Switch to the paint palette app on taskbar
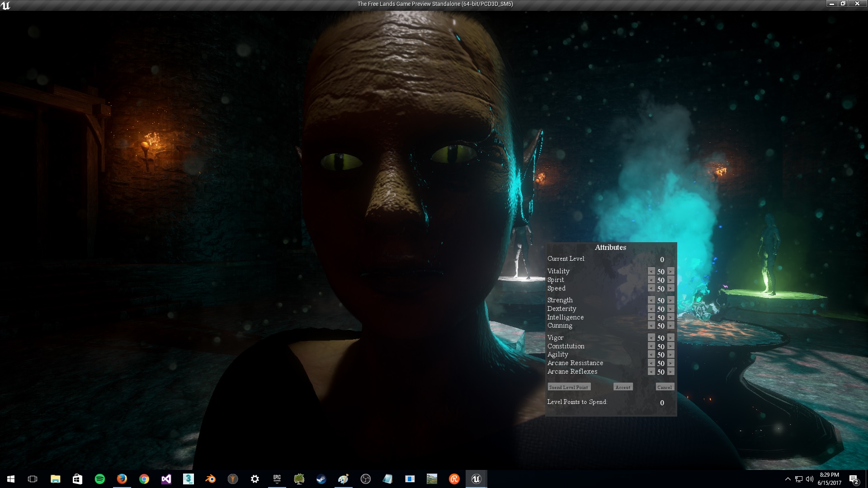Viewport: 868px width, 488px height. 343,479
